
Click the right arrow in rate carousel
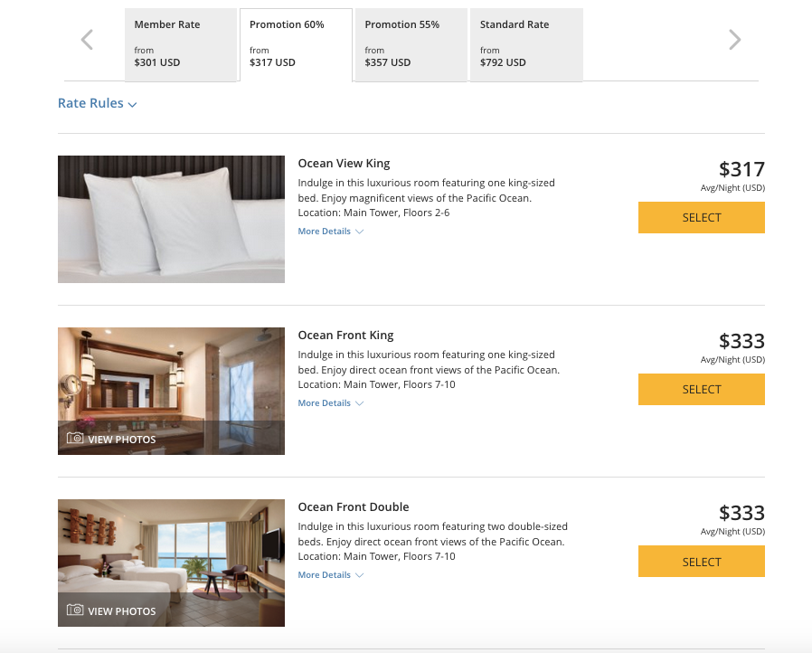734,40
